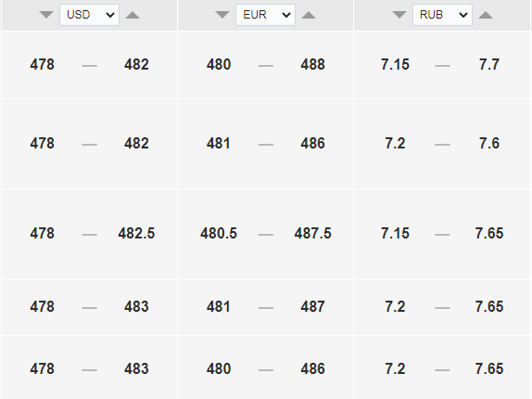Open the EUR currency dropdown
Image resolution: width=532 pixels, height=399 pixels.
point(265,15)
